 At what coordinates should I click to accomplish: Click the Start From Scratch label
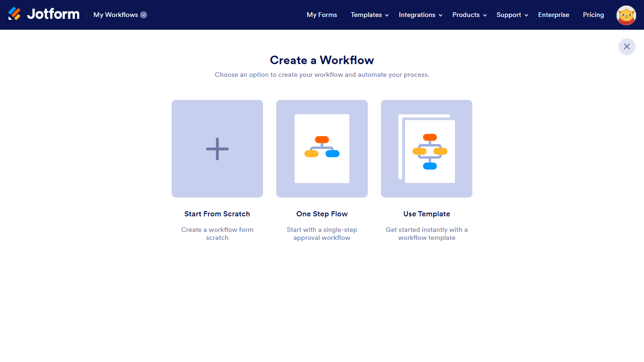pos(217,214)
